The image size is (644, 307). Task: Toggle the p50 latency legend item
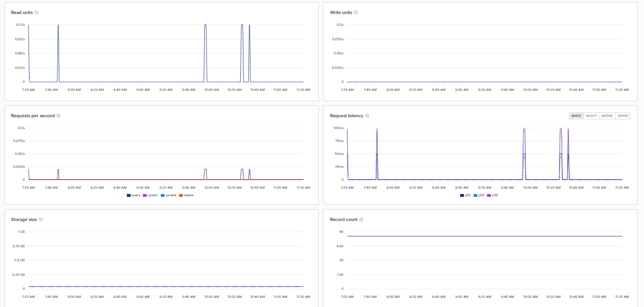(466, 195)
